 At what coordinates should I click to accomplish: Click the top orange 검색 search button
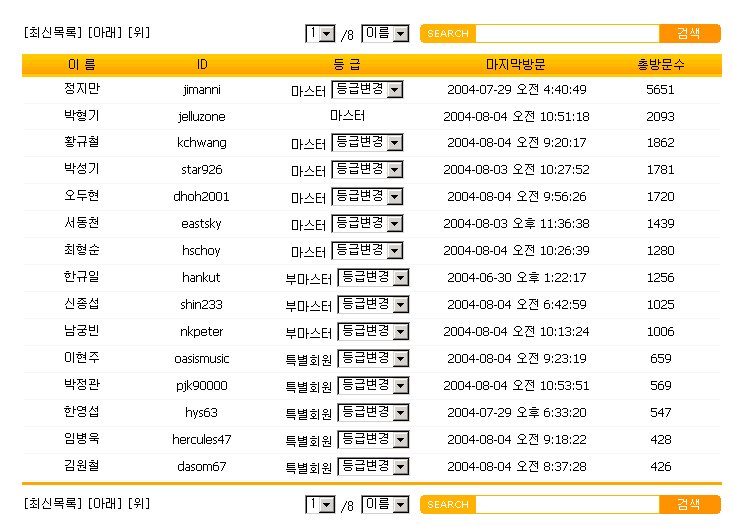(x=689, y=33)
